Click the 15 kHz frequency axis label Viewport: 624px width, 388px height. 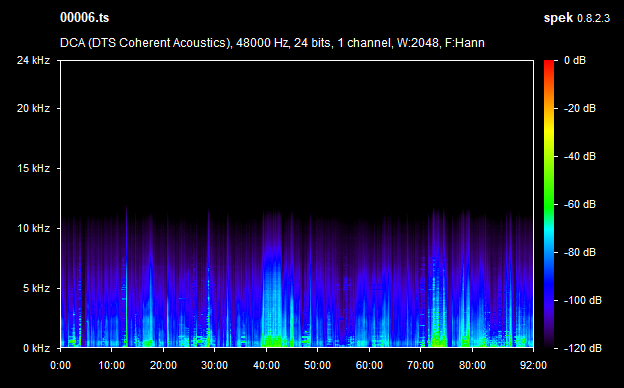point(33,168)
